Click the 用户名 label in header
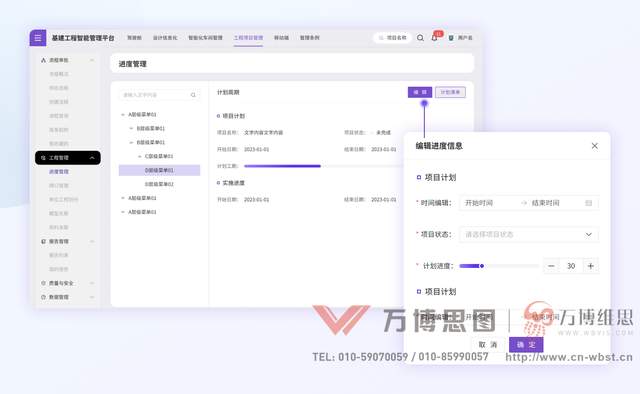The width and height of the screenshot is (640, 394). tap(465, 38)
